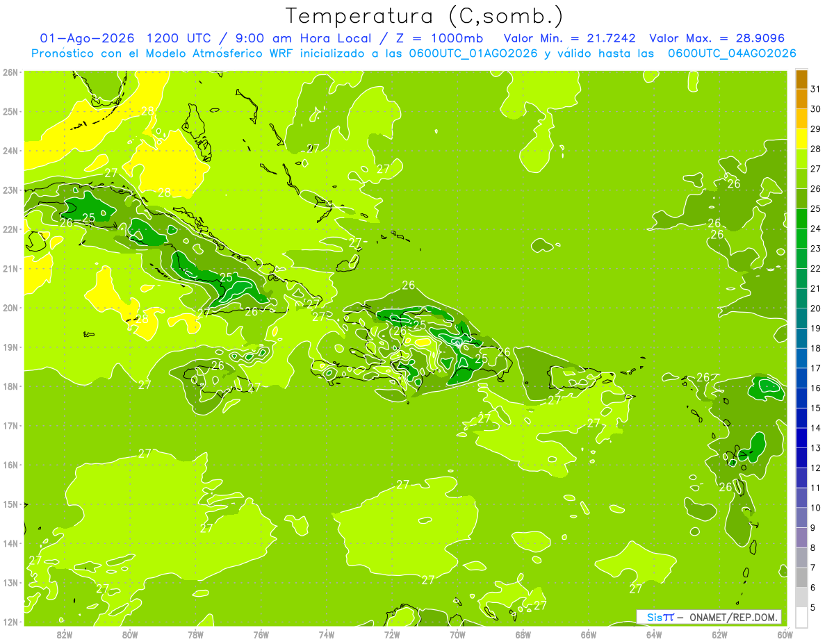Click the "24N" latitude axis label

pos(10,151)
